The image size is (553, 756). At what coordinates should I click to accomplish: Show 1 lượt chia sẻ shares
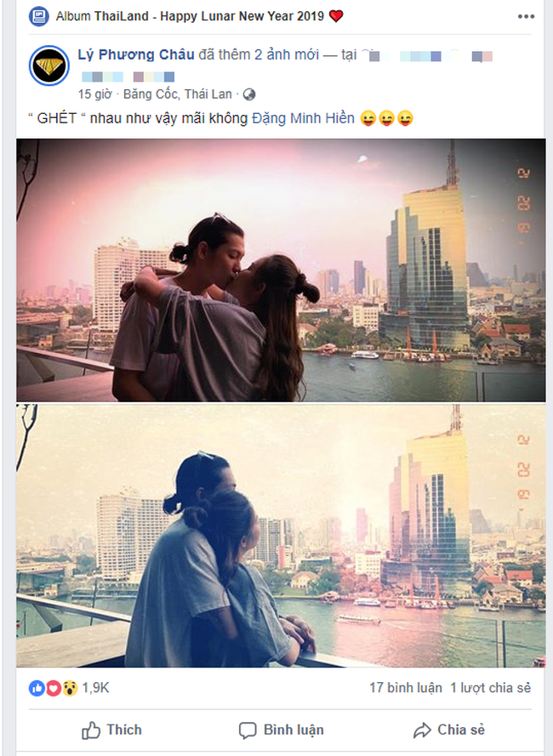pyautogui.click(x=490, y=688)
